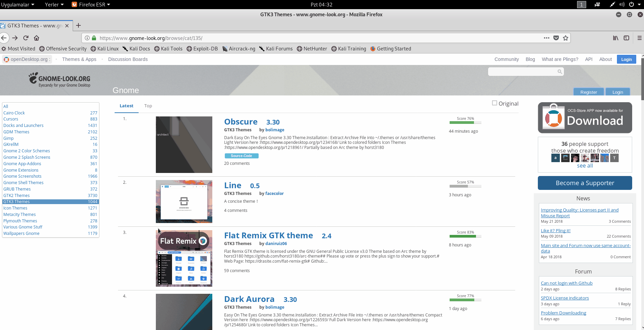Click the green padlock security icon

94,38
